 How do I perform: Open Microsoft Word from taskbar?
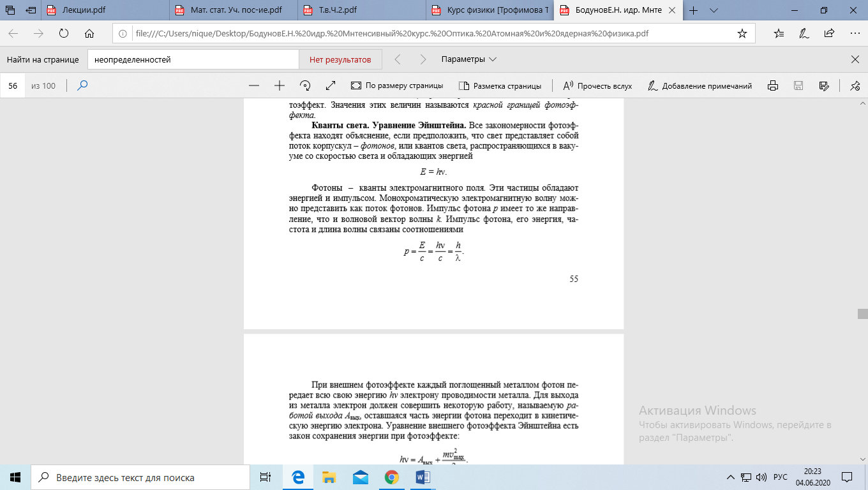[x=423, y=477]
